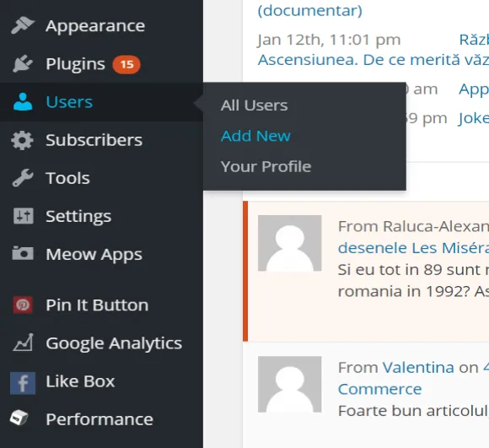Click the Appearance paintbrush icon
This screenshot has width=489, height=448.
coord(23,25)
